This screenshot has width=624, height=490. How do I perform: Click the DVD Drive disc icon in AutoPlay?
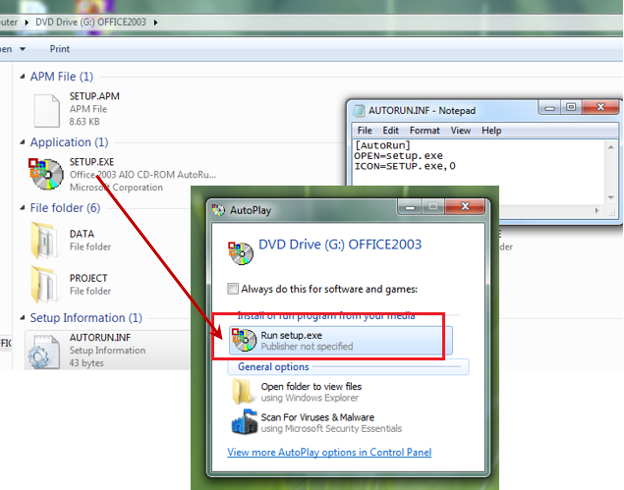pos(241,253)
